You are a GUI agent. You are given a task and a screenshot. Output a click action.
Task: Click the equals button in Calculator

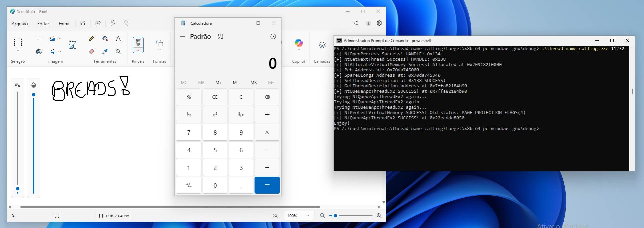pos(267,185)
